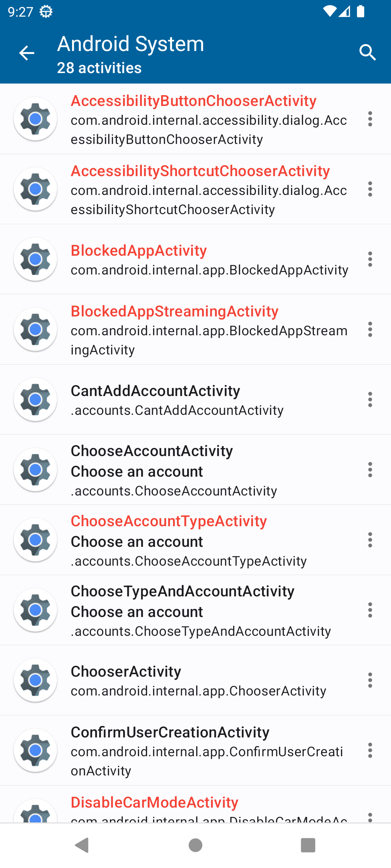Image resolution: width=391 pixels, height=868 pixels.
Task: Tap the gear icon beside AccessibilityButtonChooserActivity
Action: (35, 119)
